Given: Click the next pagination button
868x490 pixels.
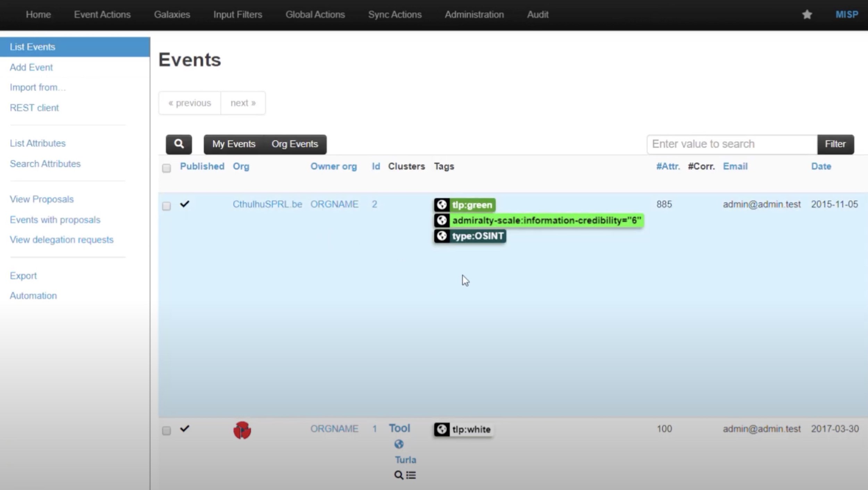Looking at the screenshot, I should coord(243,103).
